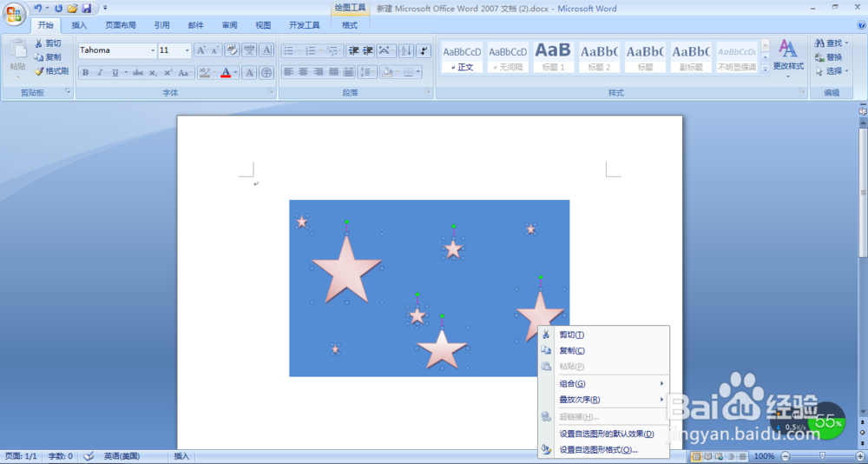Choose Cut (剪切) from the context menu
The image size is (868, 464).
(604, 335)
